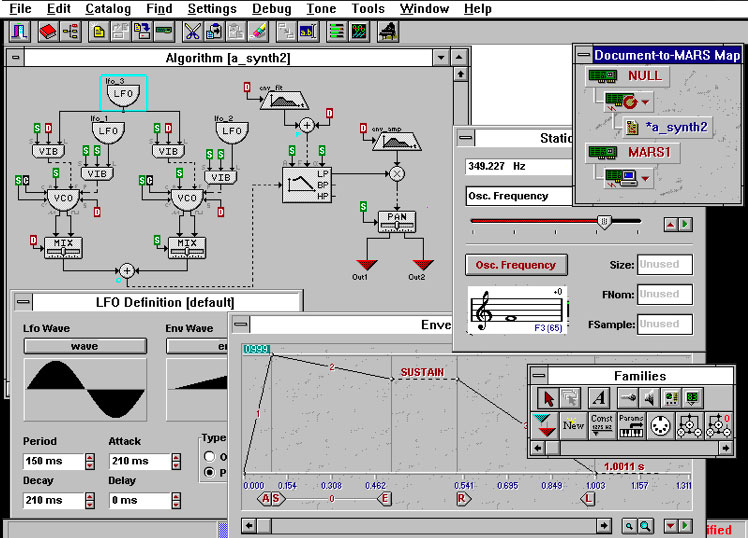Click the Params keyboard family icon

pos(632,424)
